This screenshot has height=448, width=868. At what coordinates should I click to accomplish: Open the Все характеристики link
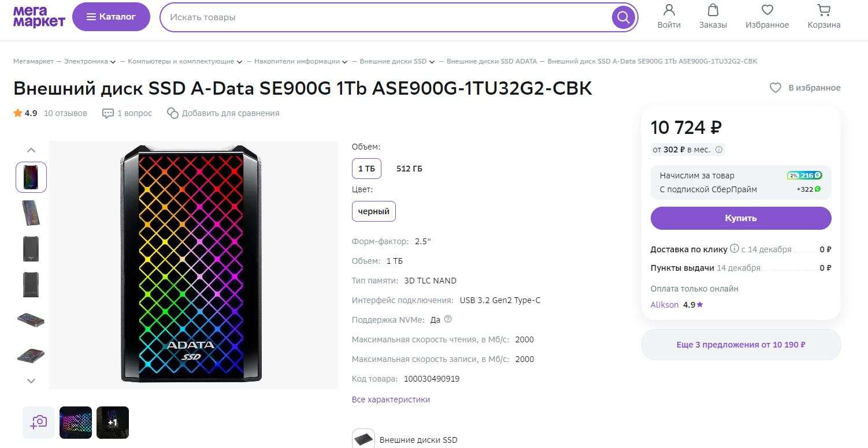tap(391, 400)
